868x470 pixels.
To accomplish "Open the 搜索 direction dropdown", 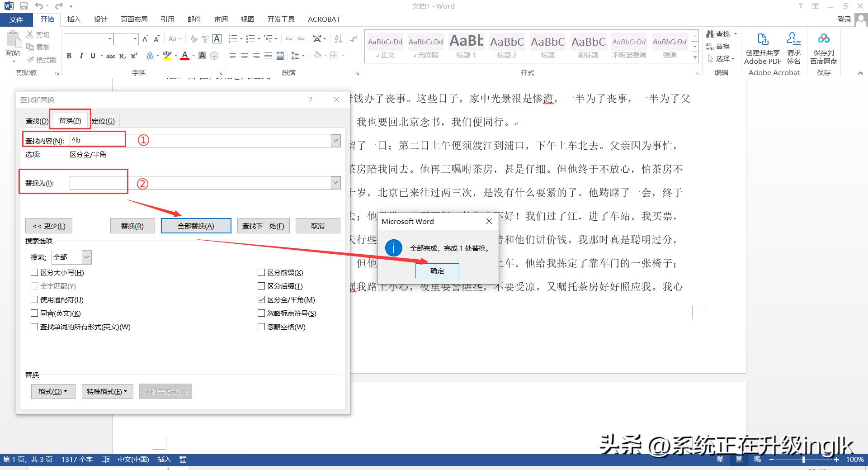I will [87, 257].
